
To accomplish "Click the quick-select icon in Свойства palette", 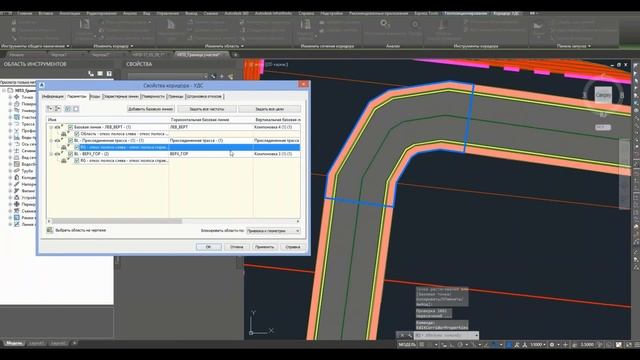I will [231, 76].
